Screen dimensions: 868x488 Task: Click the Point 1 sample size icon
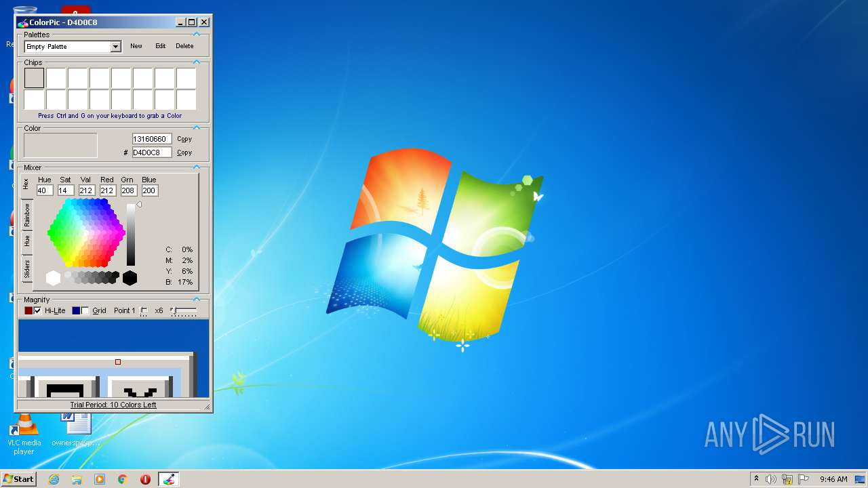click(144, 311)
